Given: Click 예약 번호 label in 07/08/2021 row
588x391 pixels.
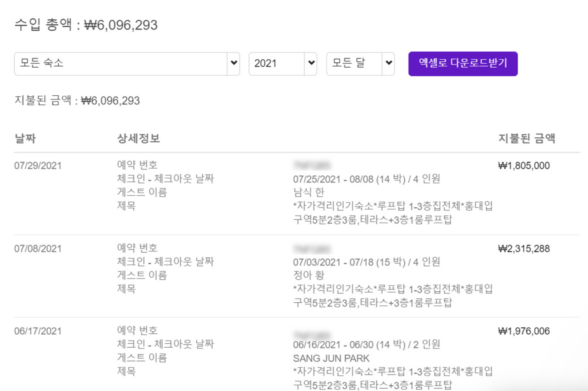Looking at the screenshot, I should point(137,248).
